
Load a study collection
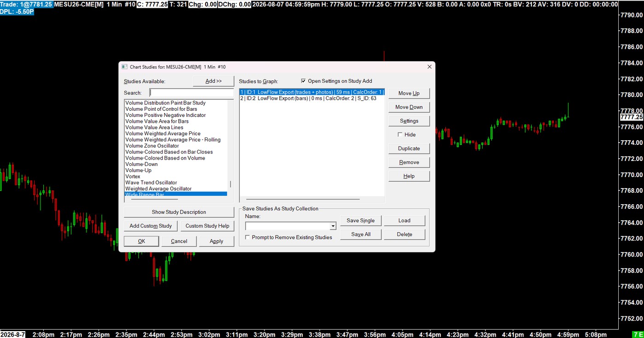[404, 220]
